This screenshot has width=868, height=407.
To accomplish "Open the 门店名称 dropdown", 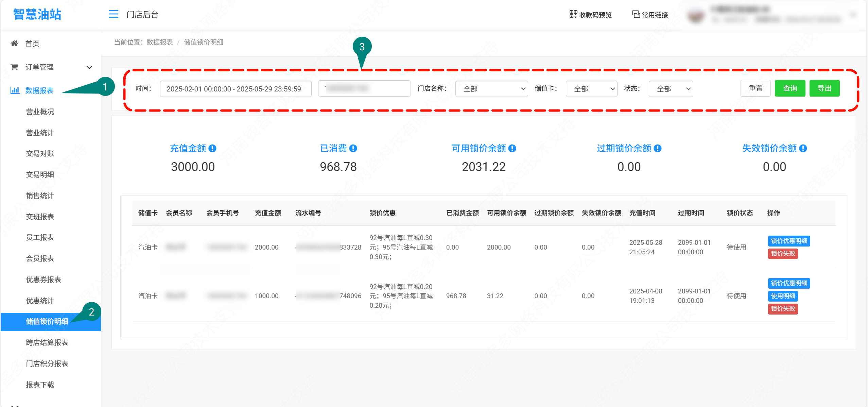I will pos(491,89).
